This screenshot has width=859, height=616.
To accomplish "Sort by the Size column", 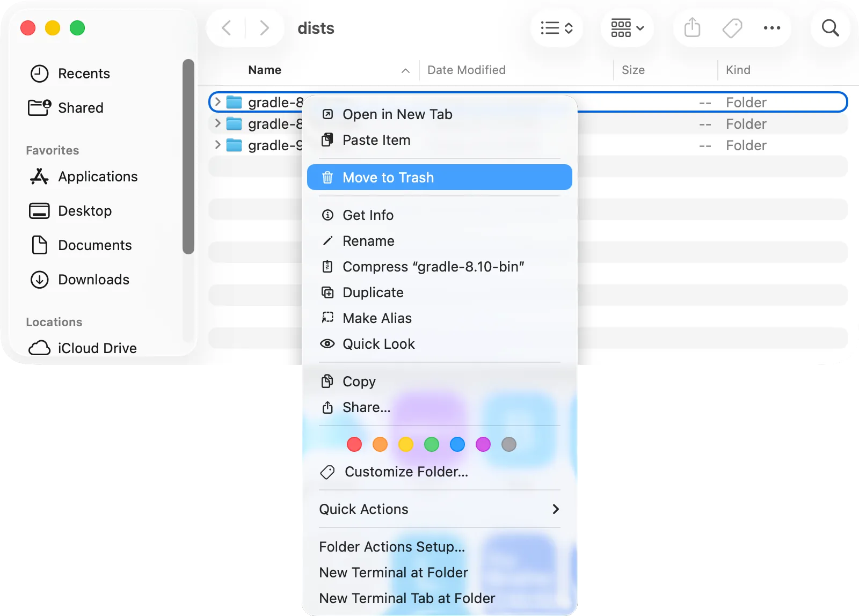I will coord(633,70).
